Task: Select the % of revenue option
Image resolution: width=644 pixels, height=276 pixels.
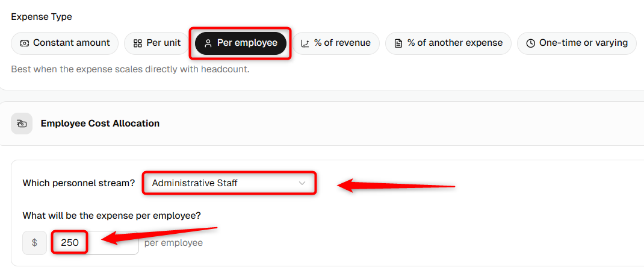Action: point(336,43)
